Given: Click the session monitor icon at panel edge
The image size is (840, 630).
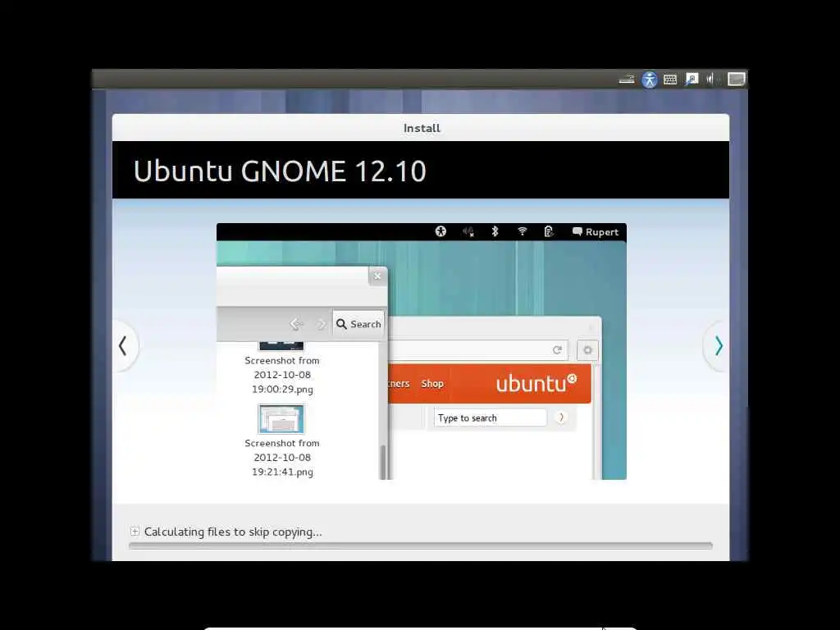Looking at the screenshot, I should tap(736, 80).
